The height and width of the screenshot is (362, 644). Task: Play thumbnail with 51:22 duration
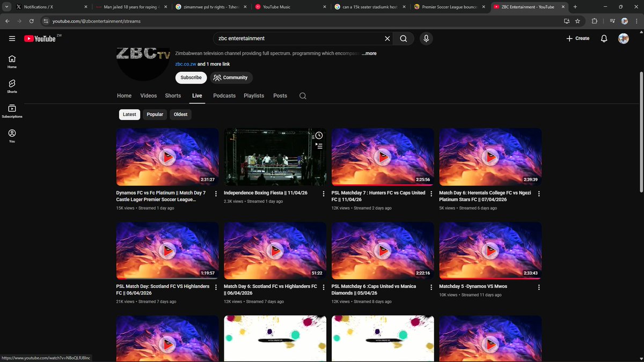pyautogui.click(x=275, y=250)
